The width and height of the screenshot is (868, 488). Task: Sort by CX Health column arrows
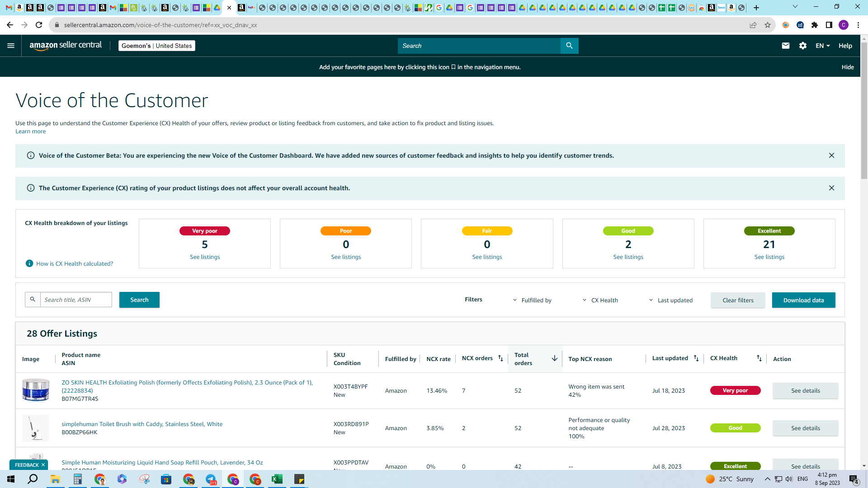pos(759,358)
